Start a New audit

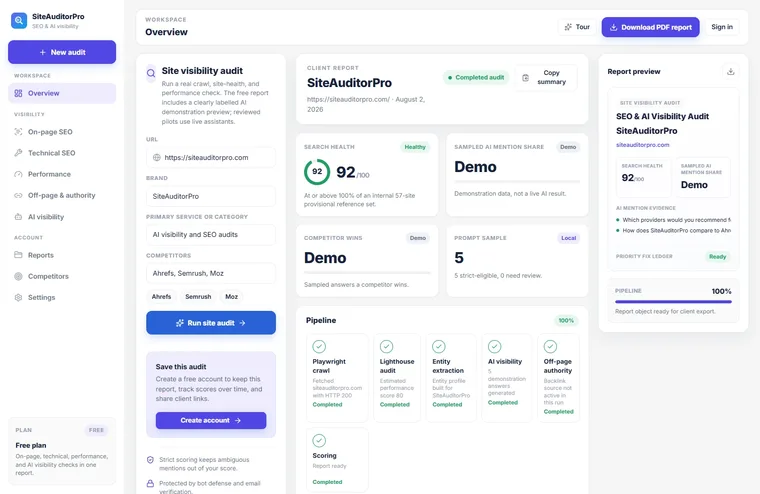coord(62,52)
